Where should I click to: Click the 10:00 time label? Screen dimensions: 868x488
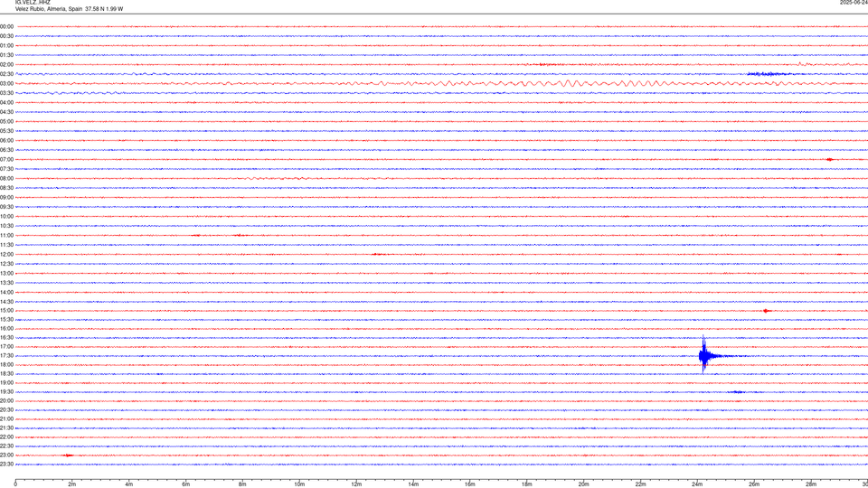tap(6, 216)
